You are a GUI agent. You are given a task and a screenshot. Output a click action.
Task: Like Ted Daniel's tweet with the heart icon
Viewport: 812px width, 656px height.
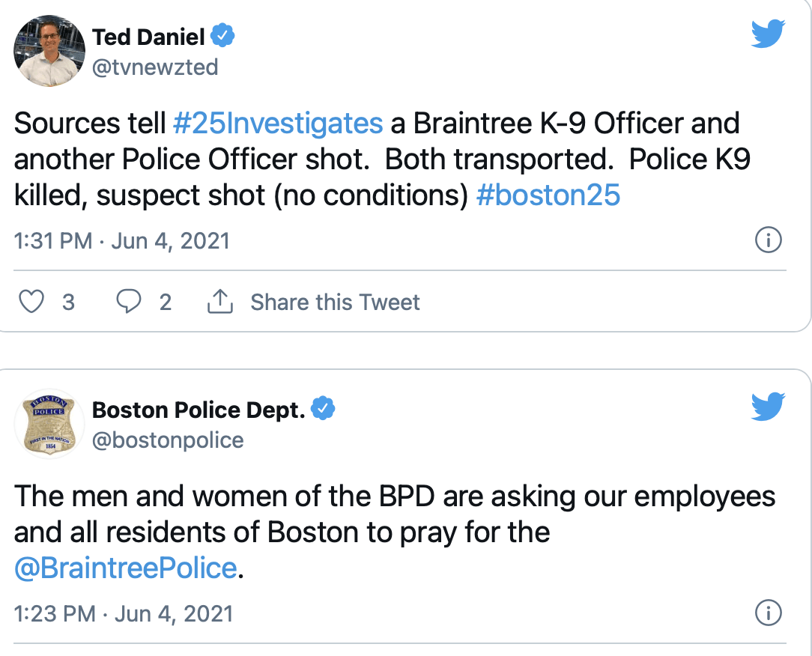click(31, 301)
